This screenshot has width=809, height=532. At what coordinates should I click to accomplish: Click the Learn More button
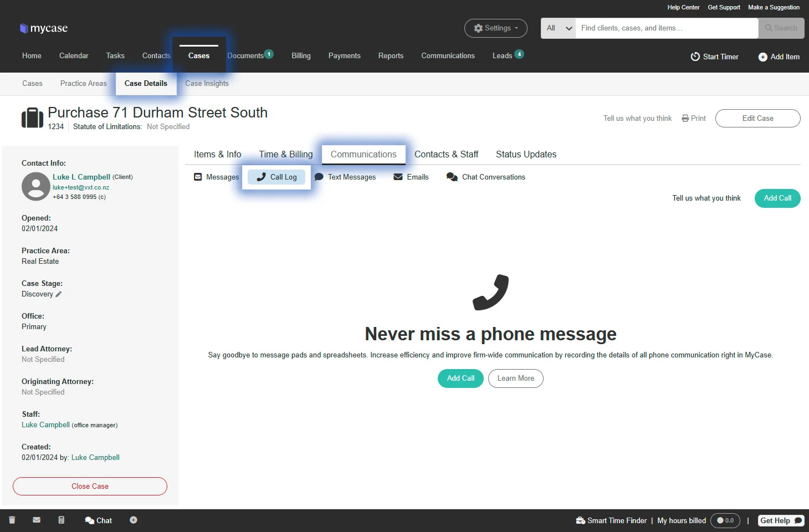pyautogui.click(x=515, y=378)
